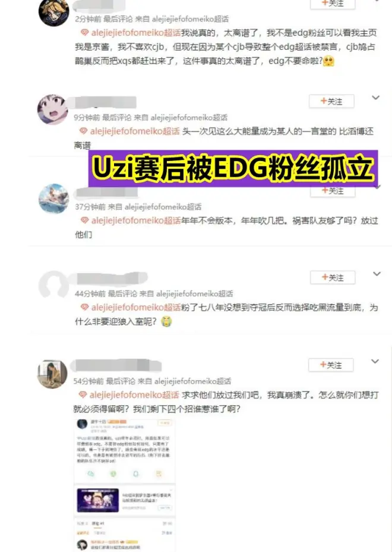Follow the 54分钟前 poster with +关注
The width and height of the screenshot is (392, 552).
click(331, 365)
